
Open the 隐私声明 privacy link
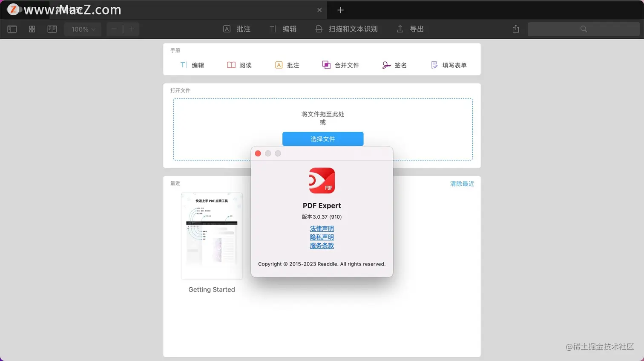pos(322,237)
